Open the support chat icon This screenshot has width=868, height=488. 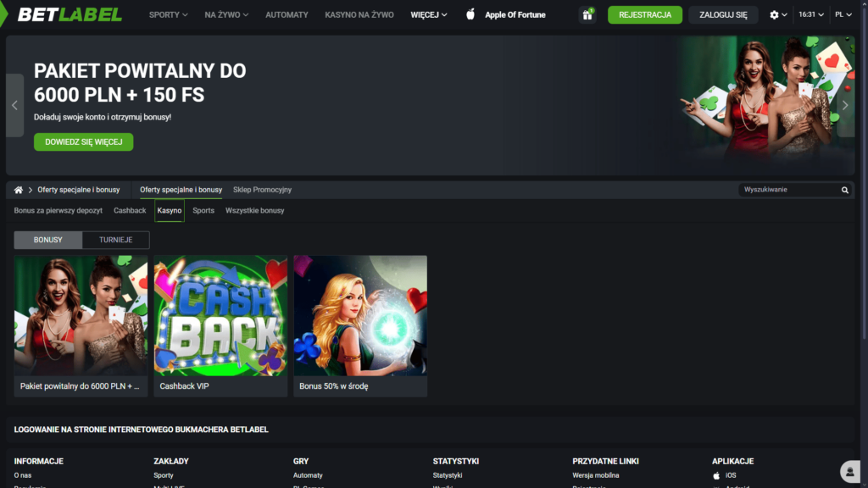pos(849,472)
